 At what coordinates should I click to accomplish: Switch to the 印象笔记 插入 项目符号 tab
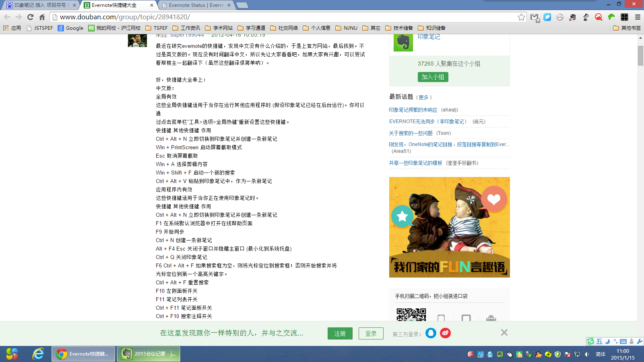pyautogui.click(x=39, y=5)
